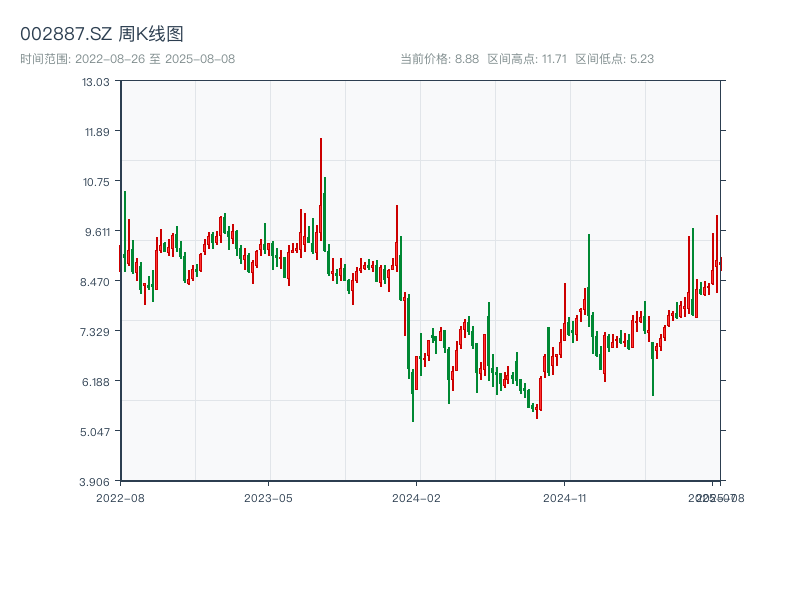This screenshot has height=600, width=800.
Task: Select the 时间范围 date range text
Action: 128,59
